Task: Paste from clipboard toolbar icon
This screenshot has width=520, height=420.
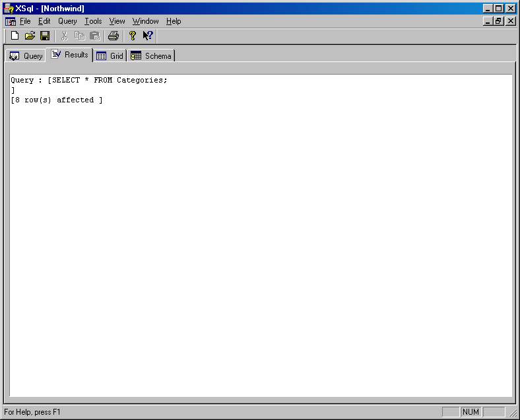Action: point(95,36)
